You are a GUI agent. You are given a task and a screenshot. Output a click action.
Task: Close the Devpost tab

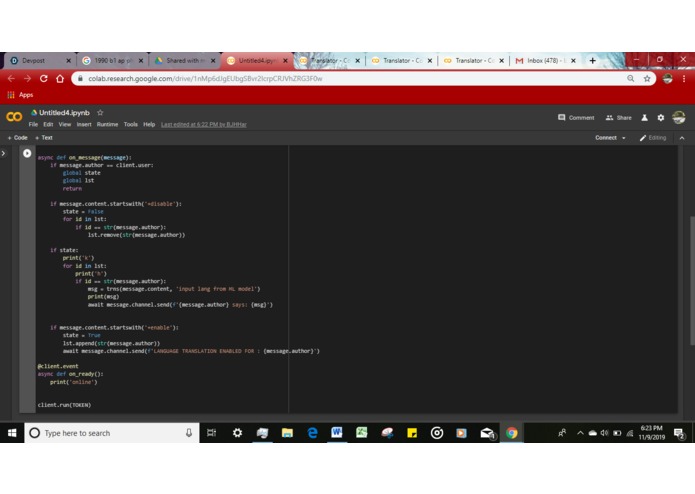coord(68,61)
